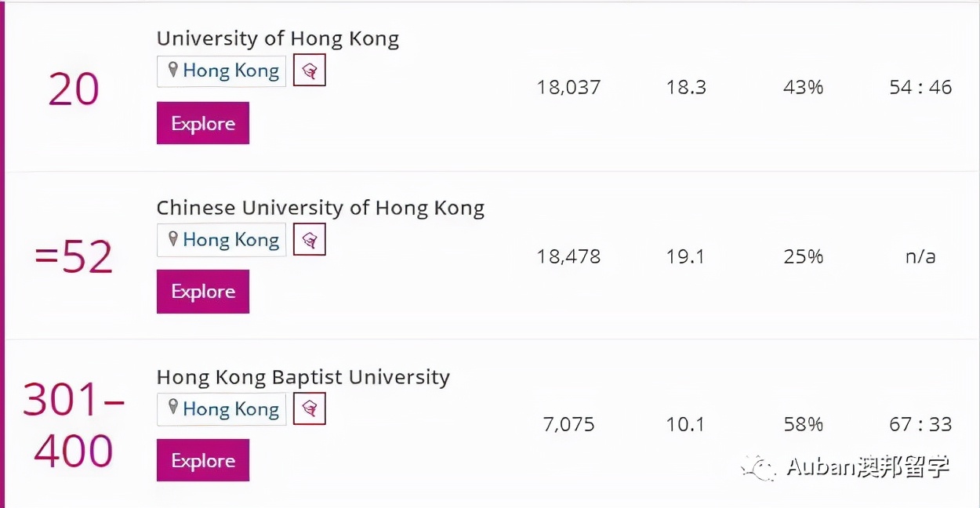980x508 pixels.
Task: Open the Chinese University of Hong Kong link
Action: 321,207
